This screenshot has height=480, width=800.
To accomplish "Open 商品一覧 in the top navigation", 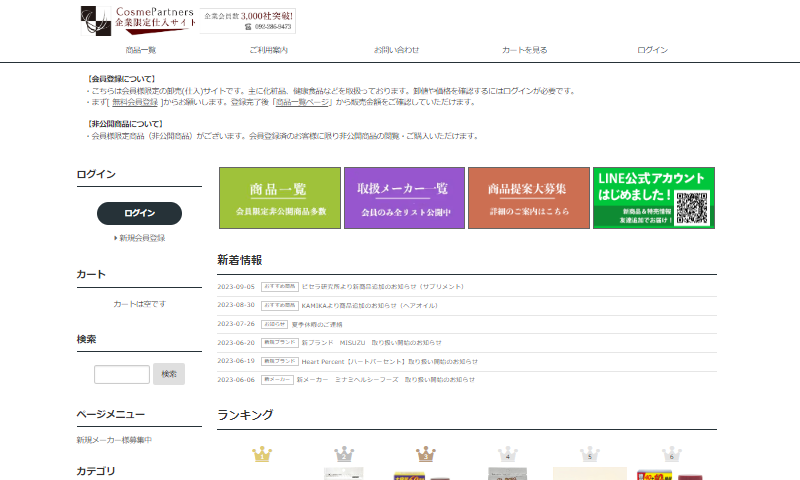I will [141, 50].
